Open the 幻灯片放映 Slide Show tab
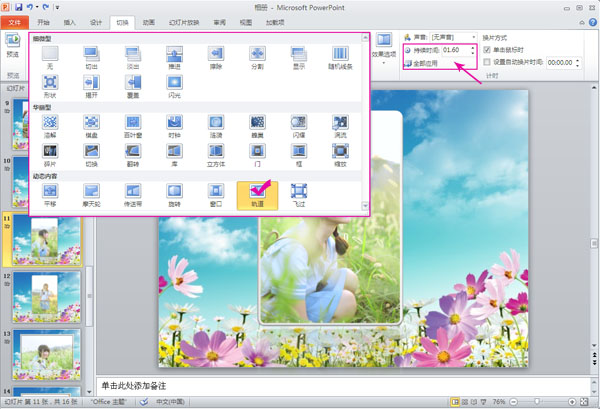This screenshot has height=409, width=600. click(x=184, y=23)
